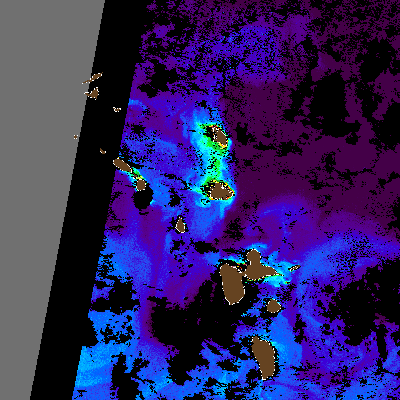Click the large elongated Dominica island

click(x=264, y=358)
